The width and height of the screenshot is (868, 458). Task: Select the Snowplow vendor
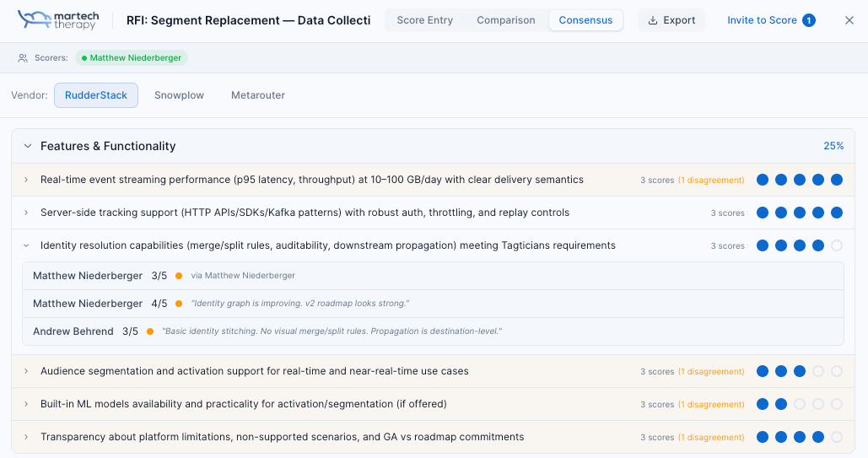(179, 95)
